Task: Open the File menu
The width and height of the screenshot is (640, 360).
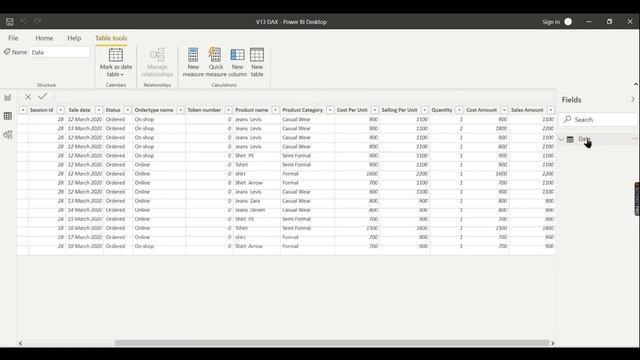Action: 13,38
